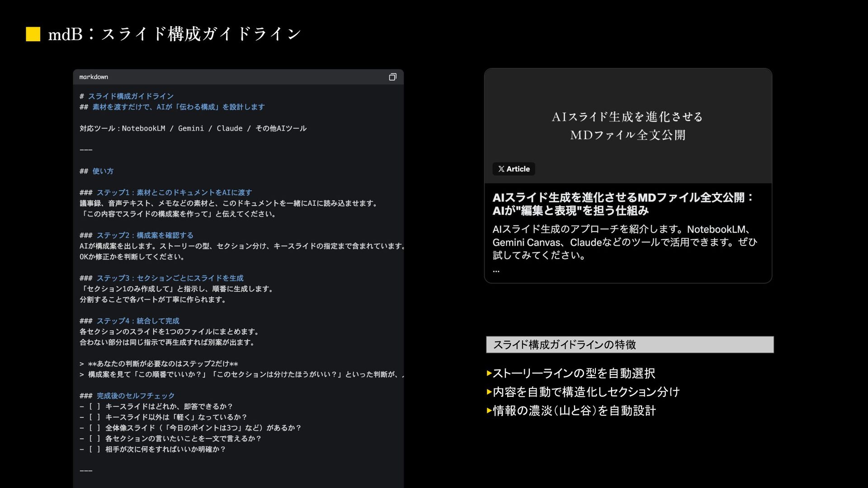Check the 各セクションの言いたいこと checkbox
The image size is (868, 488).
(x=94, y=439)
